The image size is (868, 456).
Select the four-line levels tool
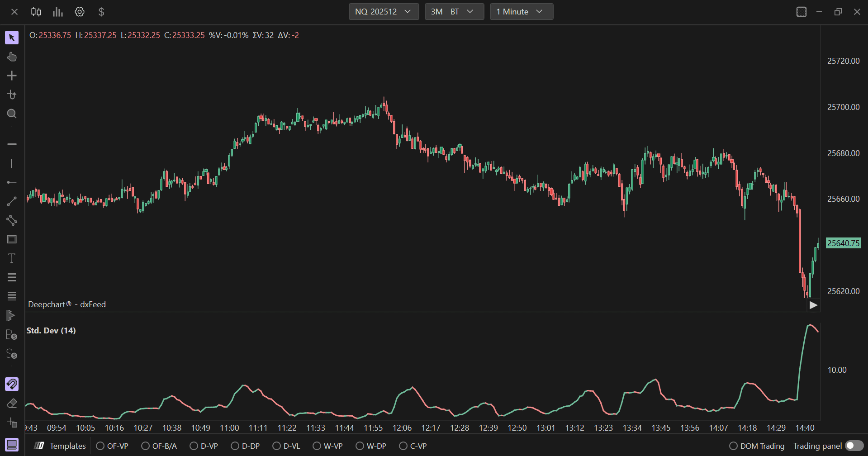tap(12, 296)
